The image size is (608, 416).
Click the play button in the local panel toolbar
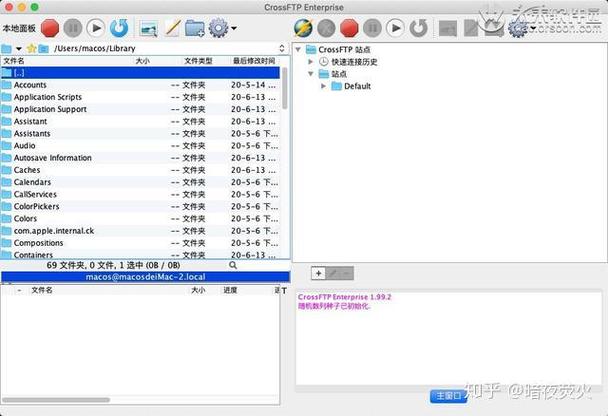95,28
